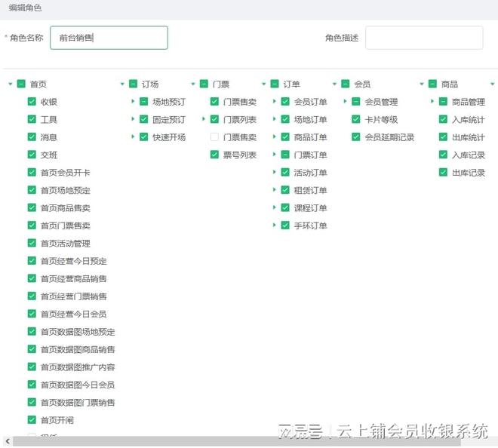This screenshot has height=448, width=498.
Task: Click the 角色名称 input field
Action: coord(109,38)
